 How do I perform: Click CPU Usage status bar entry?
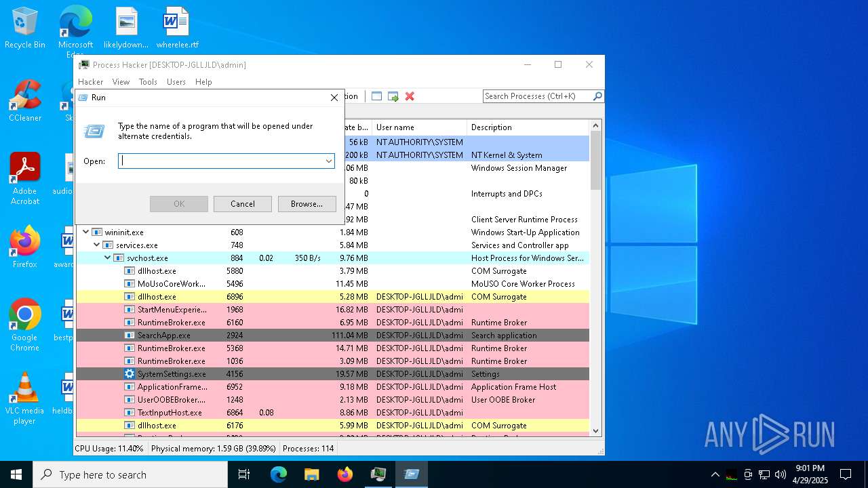click(109, 449)
